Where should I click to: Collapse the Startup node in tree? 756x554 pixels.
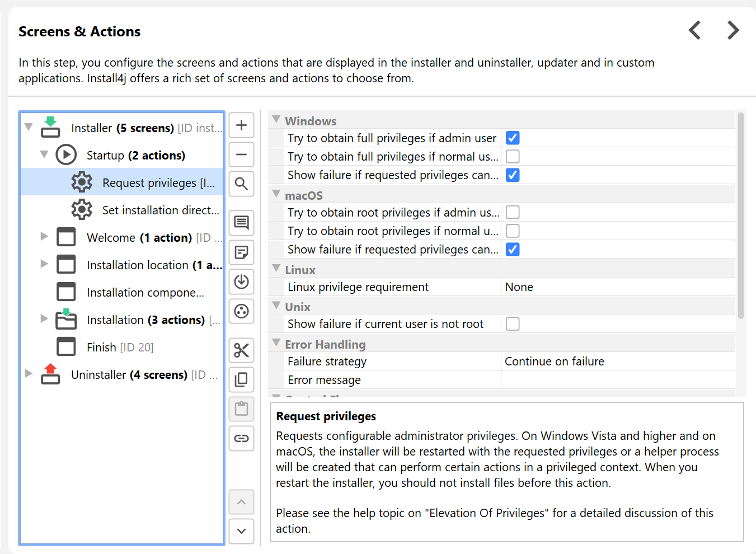click(44, 154)
